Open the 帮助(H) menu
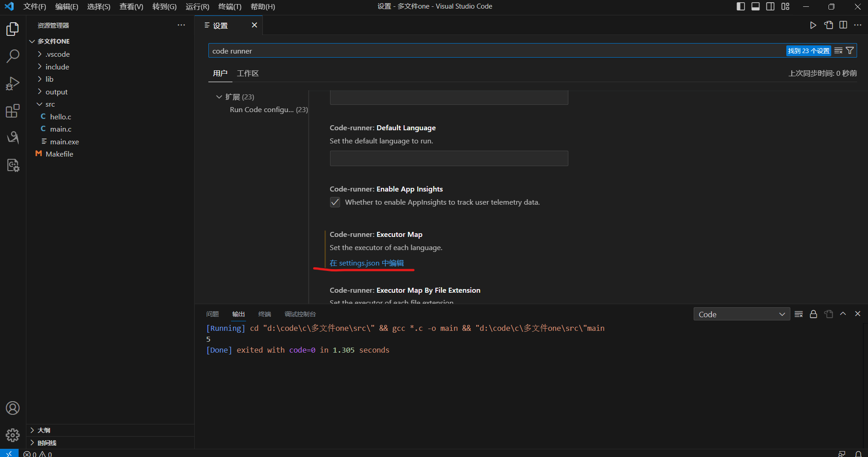 pyautogui.click(x=263, y=6)
